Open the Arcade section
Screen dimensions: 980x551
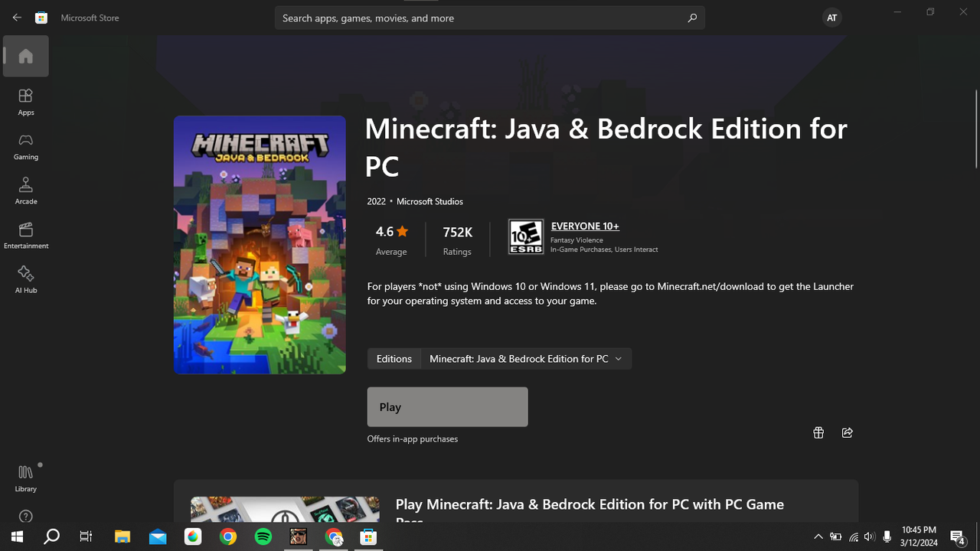(x=26, y=191)
